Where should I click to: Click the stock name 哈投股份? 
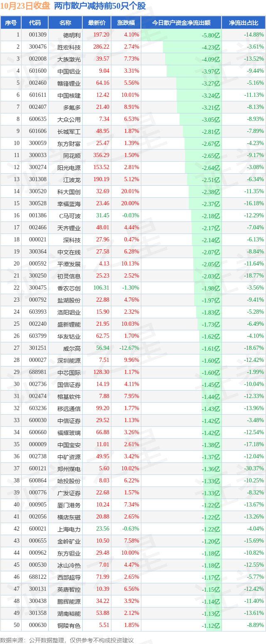tap(69, 481)
